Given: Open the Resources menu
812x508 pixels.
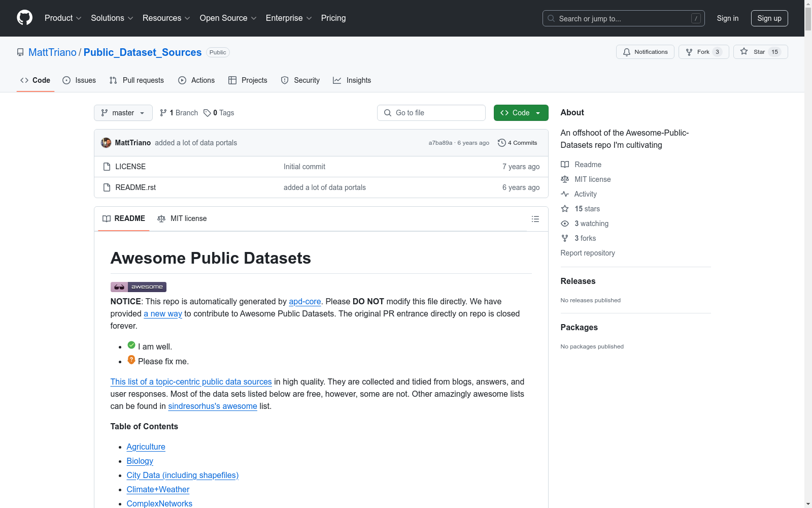Looking at the screenshot, I should click(x=166, y=18).
